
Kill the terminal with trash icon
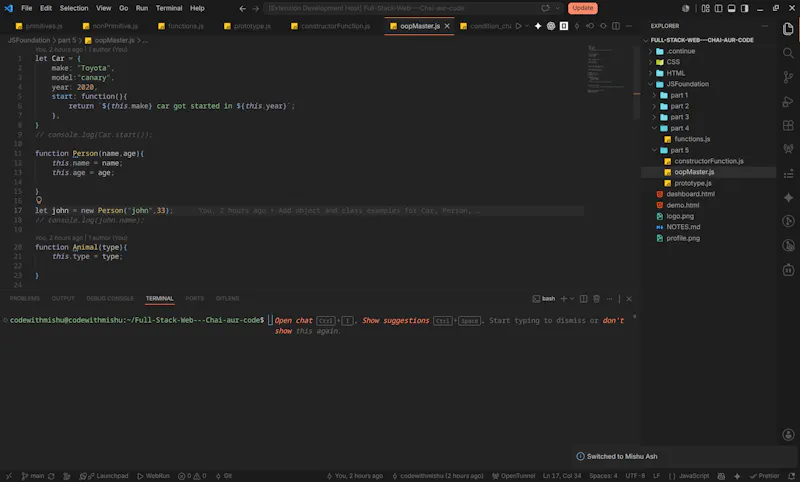coord(596,299)
